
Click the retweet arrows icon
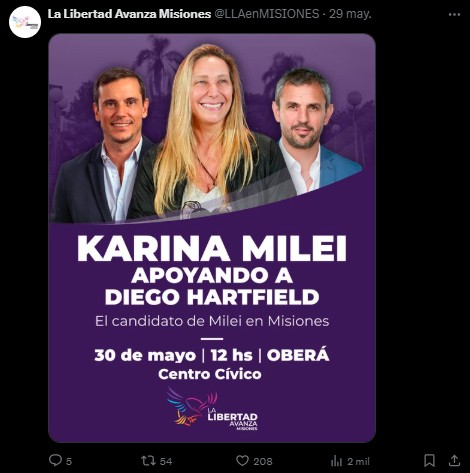(x=148, y=461)
